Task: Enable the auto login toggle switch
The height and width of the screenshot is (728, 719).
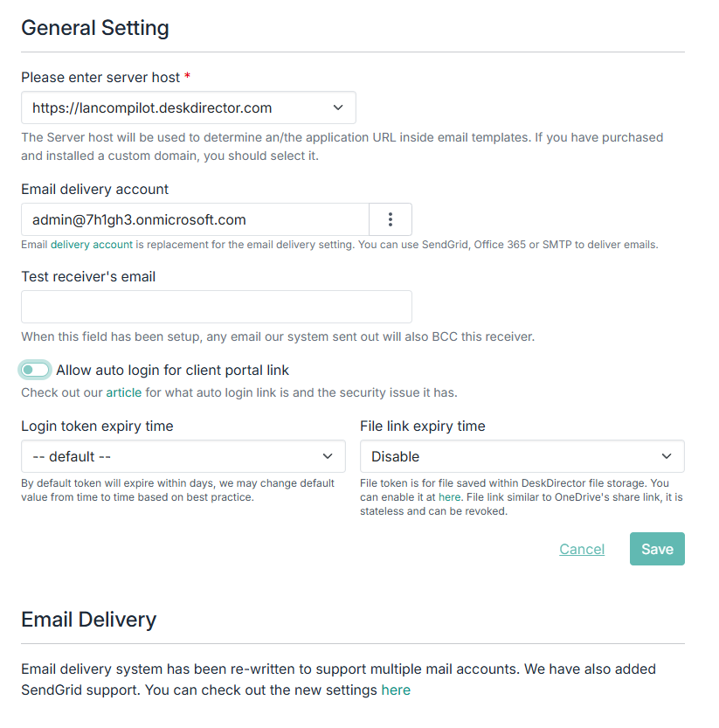Action: (36, 371)
